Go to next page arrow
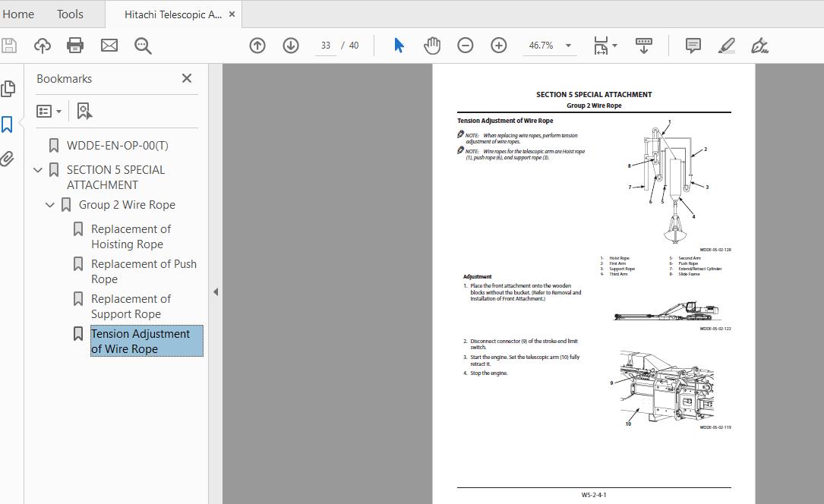The height and width of the screenshot is (504, 824). [x=291, y=46]
